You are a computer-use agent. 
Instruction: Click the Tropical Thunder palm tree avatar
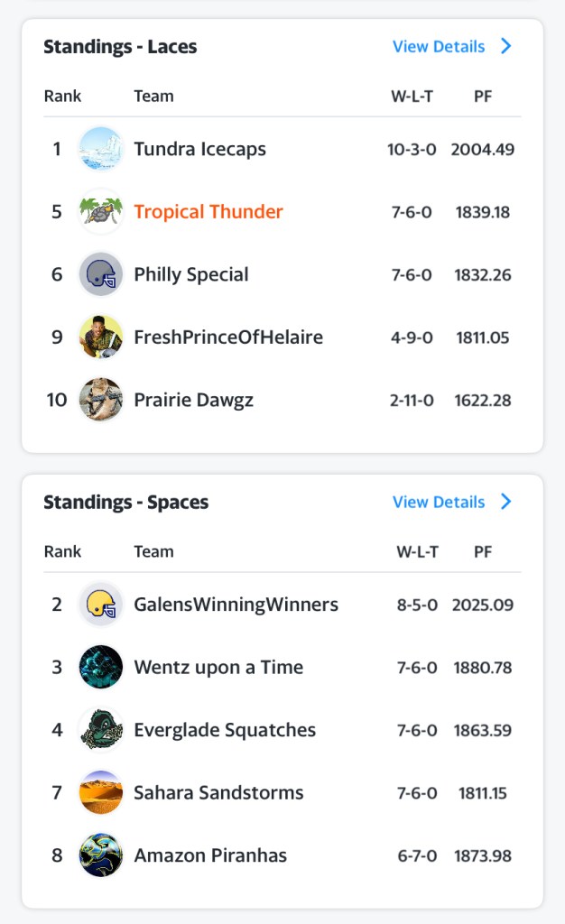[100, 212]
